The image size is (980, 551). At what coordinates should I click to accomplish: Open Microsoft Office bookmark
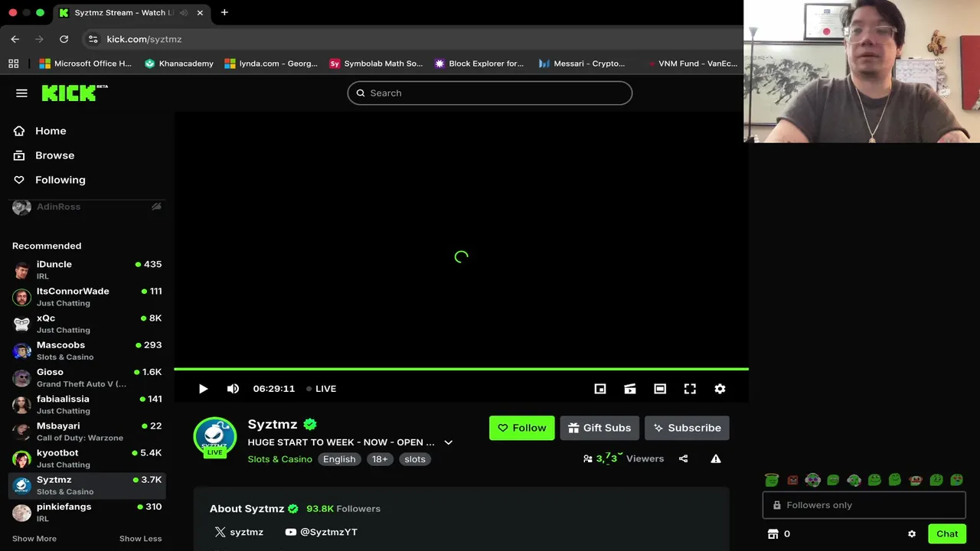tap(86, 64)
